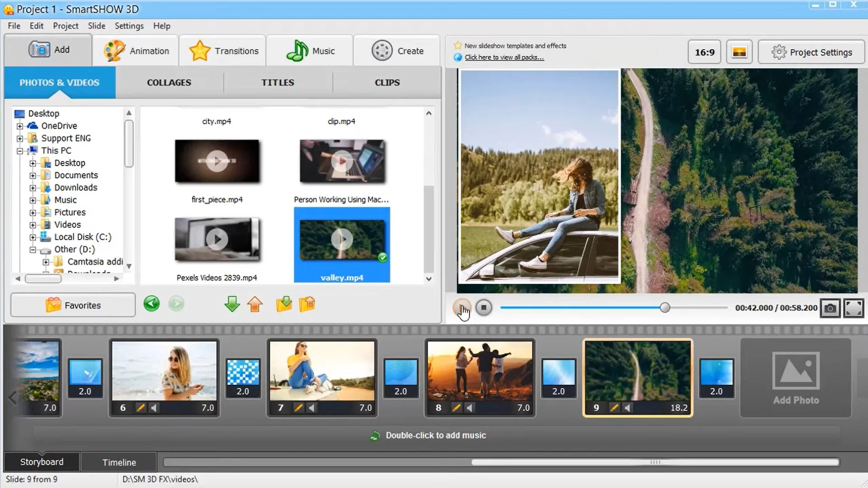Select Person Working Using Mac video thumbnail

342,161
